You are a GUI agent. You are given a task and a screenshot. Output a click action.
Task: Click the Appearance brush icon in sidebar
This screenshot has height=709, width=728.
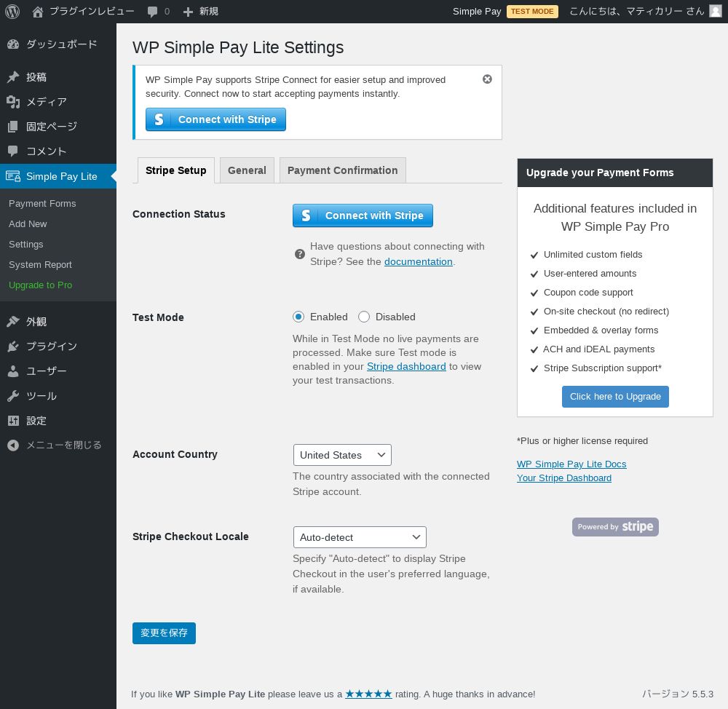pos(13,321)
